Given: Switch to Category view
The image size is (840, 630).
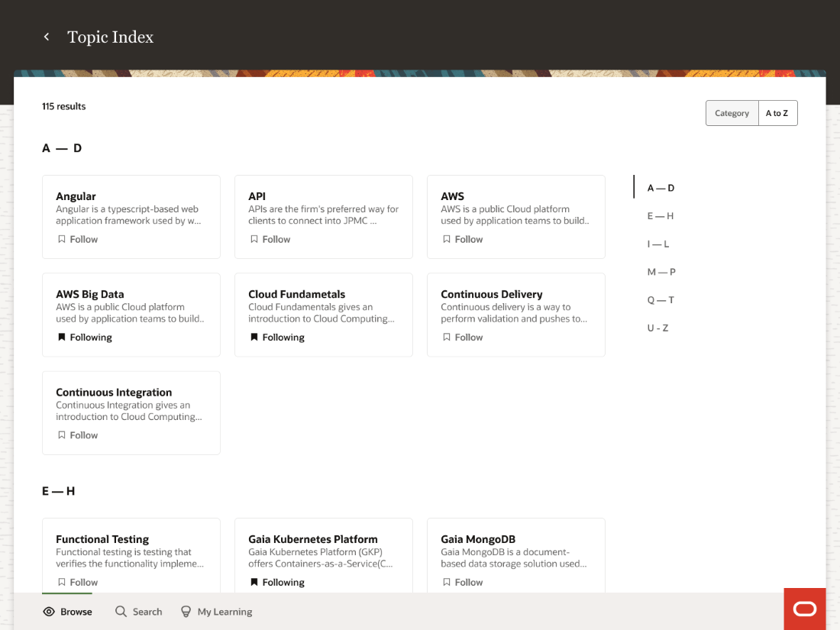Looking at the screenshot, I should pos(732,113).
